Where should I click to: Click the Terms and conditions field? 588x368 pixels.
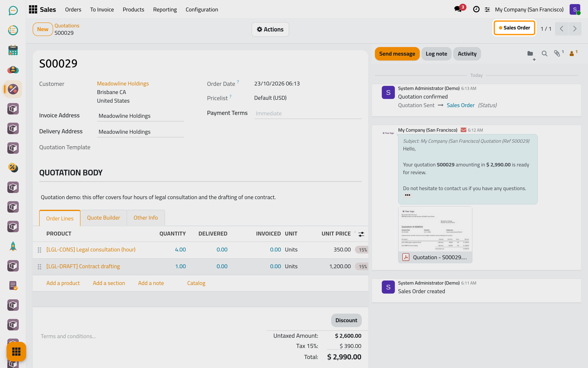(150, 336)
